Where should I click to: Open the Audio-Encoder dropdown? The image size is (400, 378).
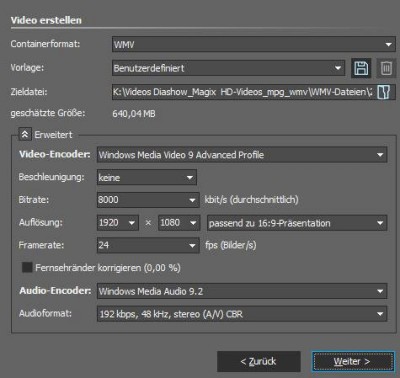pyautogui.click(x=242, y=291)
